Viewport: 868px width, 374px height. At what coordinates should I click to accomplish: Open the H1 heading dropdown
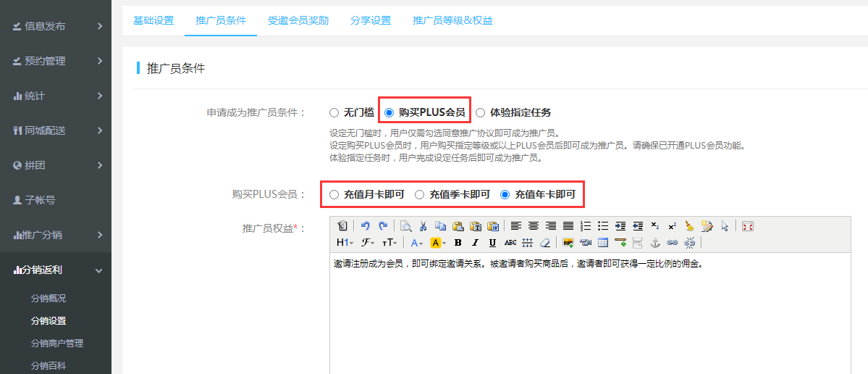click(x=345, y=243)
